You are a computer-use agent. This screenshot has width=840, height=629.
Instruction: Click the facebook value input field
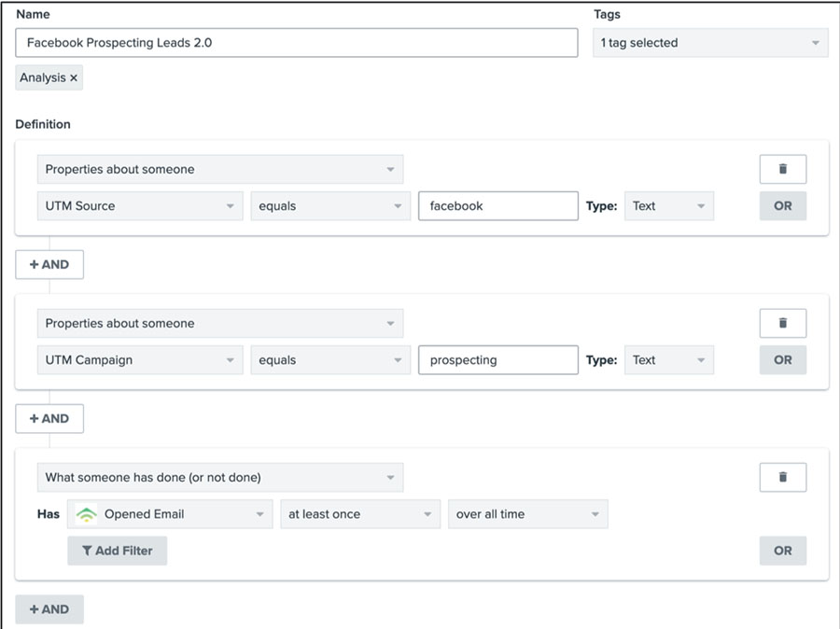(x=497, y=205)
